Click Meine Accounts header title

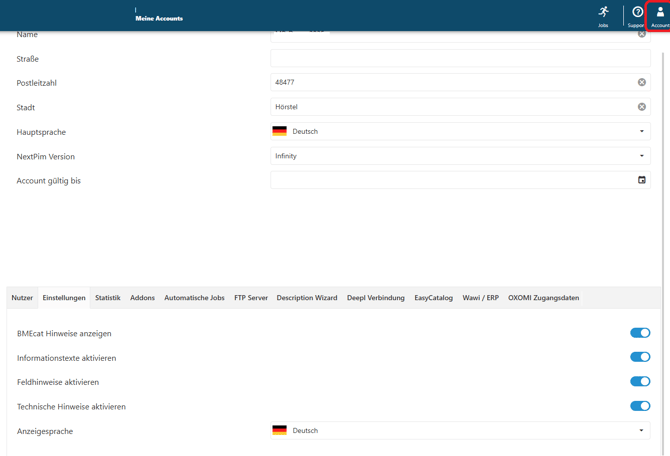pos(159,18)
